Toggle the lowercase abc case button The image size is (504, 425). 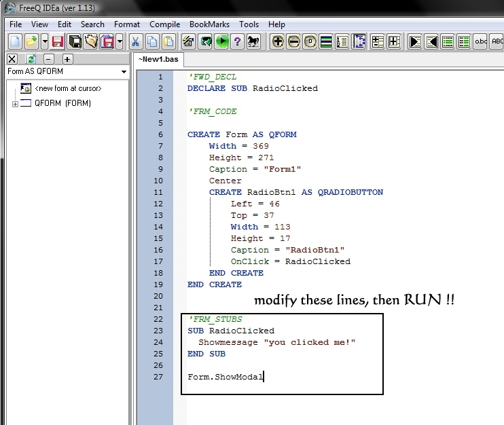pos(480,42)
